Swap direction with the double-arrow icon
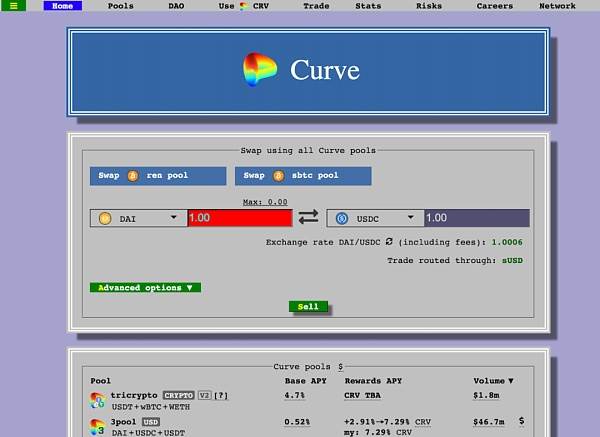This screenshot has height=437, width=600. coord(308,217)
